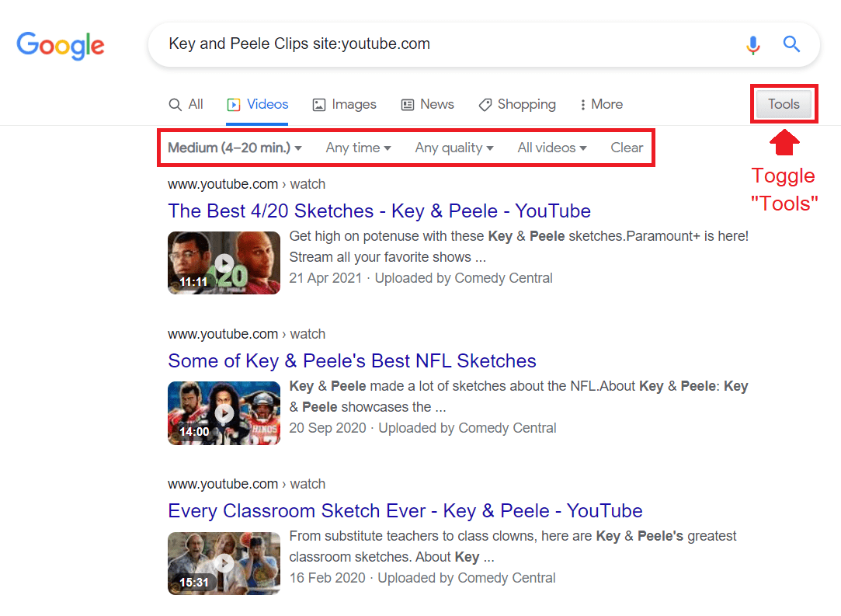
Task: Open the More menu
Action: point(601,104)
